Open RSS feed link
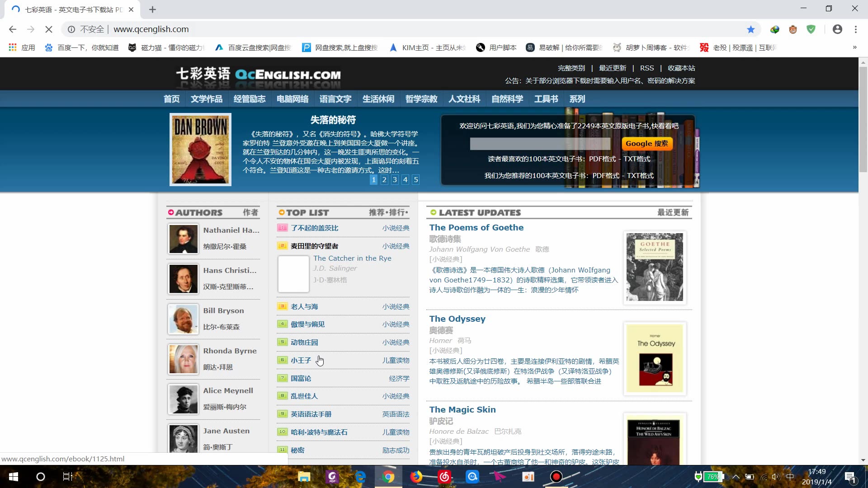Screen dimensions: 868x488 pyautogui.click(x=647, y=68)
